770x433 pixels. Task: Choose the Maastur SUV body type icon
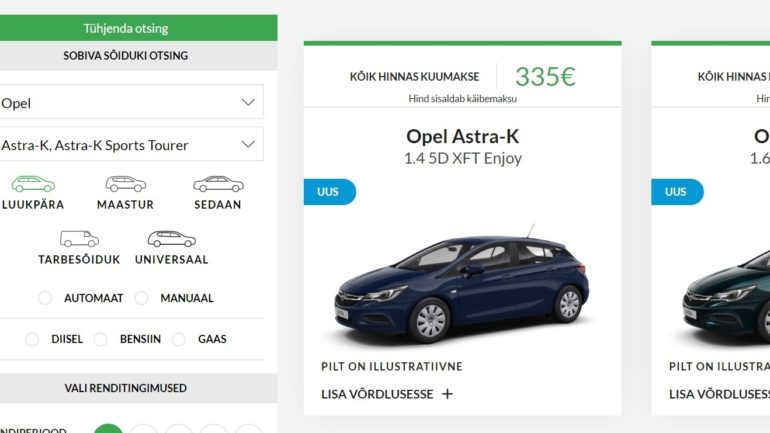coord(126,184)
